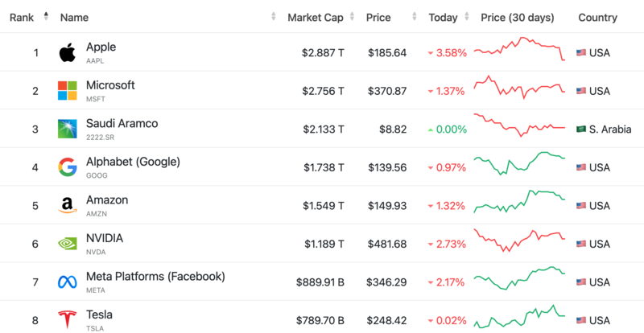Viewport: 644px width, 333px height.
Task: Sort companies by Market Cap header
Action: coord(316,17)
